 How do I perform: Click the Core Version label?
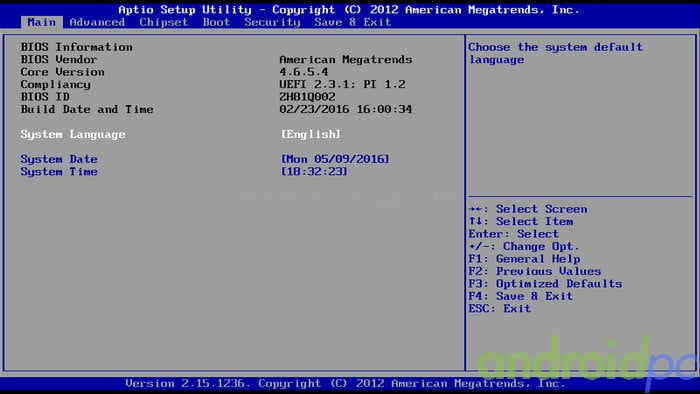click(62, 72)
